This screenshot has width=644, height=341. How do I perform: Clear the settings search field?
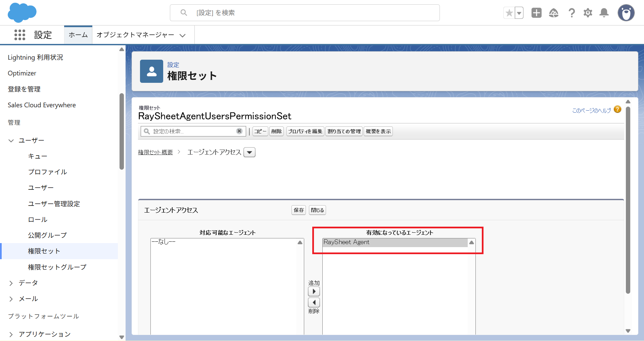239,131
